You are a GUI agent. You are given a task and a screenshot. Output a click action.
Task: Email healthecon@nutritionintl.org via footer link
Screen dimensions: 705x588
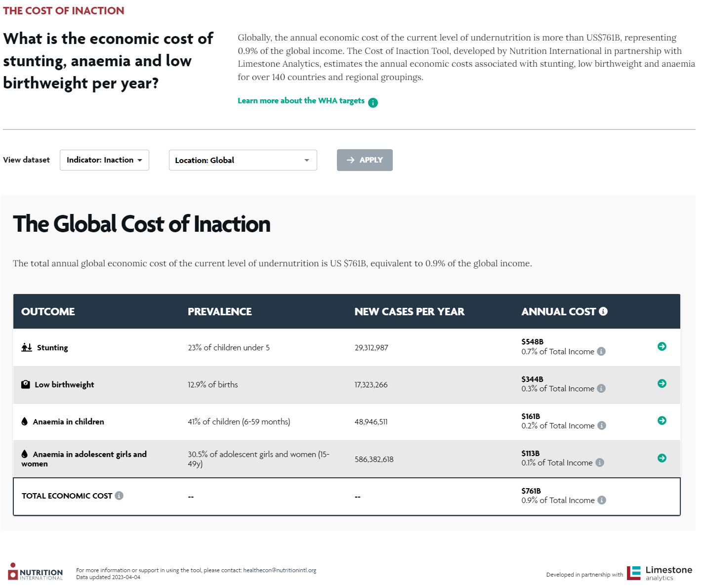coord(280,570)
